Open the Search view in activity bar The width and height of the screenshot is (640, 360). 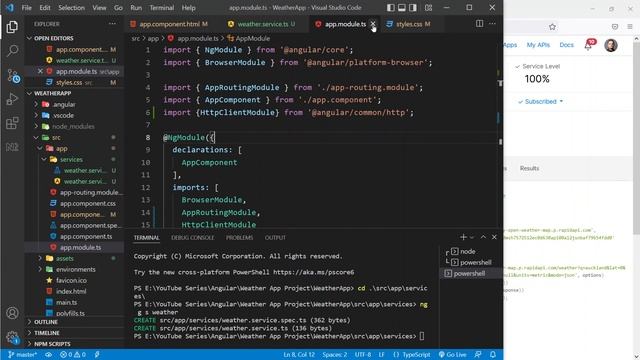pos(12,51)
